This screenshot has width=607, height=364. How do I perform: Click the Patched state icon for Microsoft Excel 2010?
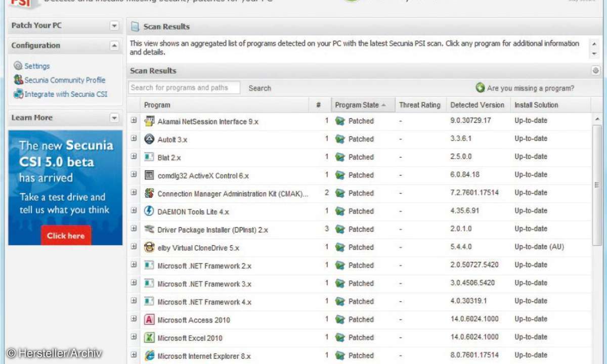pos(340,337)
